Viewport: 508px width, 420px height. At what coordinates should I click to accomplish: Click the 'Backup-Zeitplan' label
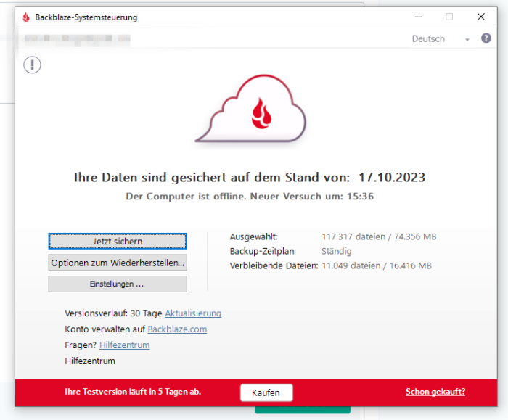point(262,251)
